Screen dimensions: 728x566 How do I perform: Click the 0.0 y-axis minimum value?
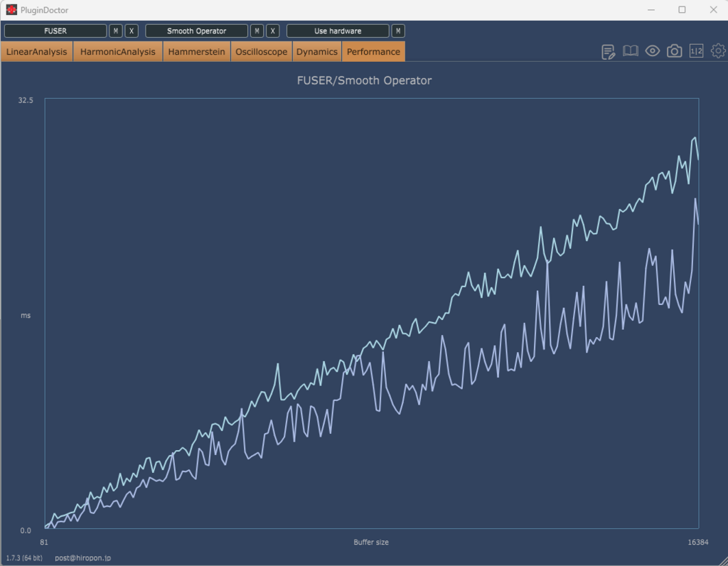tap(26, 530)
